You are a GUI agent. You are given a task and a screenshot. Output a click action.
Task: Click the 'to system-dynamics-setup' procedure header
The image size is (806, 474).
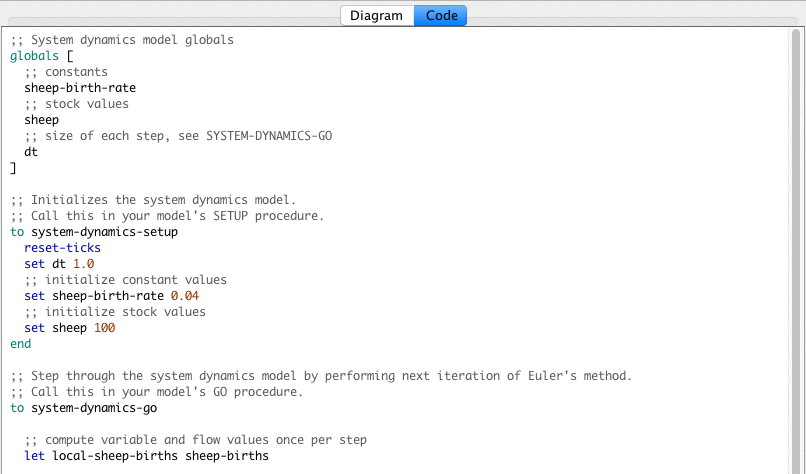coord(94,232)
